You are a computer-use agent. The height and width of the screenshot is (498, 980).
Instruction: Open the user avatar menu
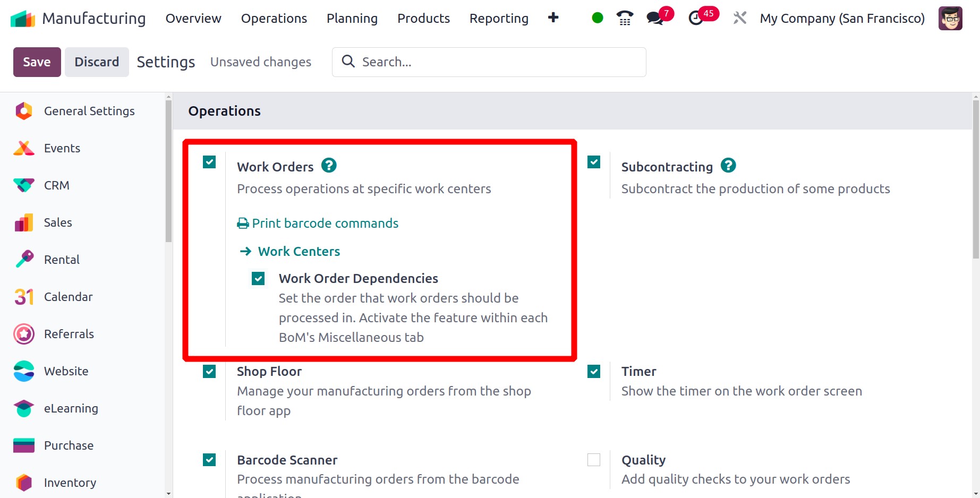(950, 18)
